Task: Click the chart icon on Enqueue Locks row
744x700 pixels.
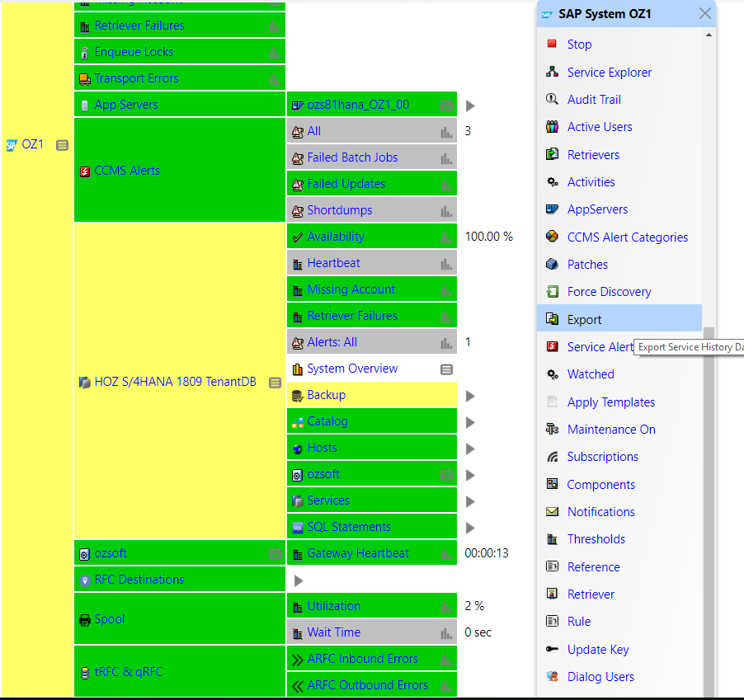Action: point(275,53)
